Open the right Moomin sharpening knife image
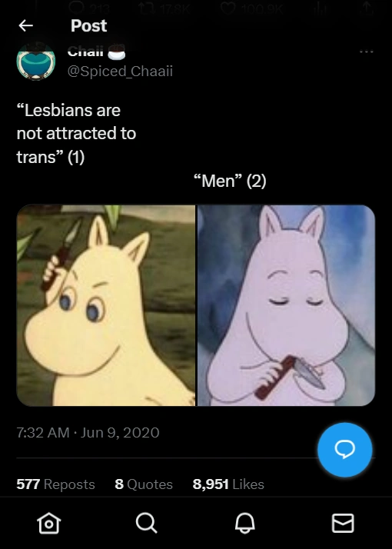The height and width of the screenshot is (549, 392). tap(286, 305)
